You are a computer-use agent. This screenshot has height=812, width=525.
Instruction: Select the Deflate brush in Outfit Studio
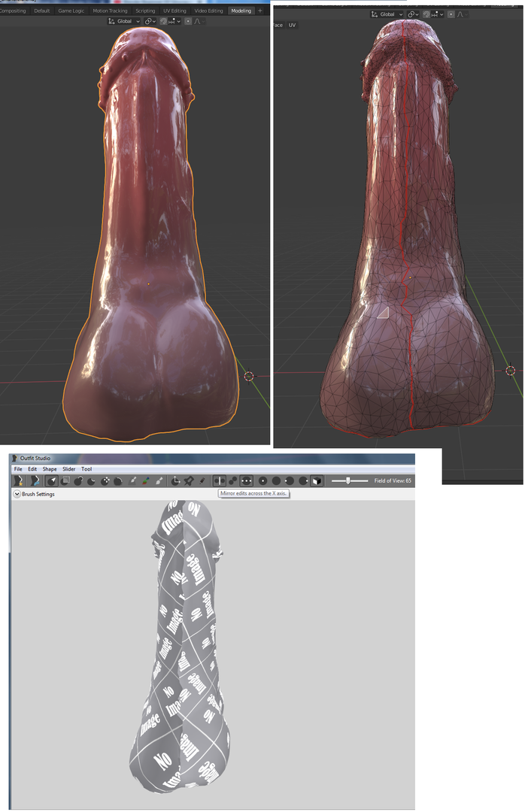pos(91,481)
